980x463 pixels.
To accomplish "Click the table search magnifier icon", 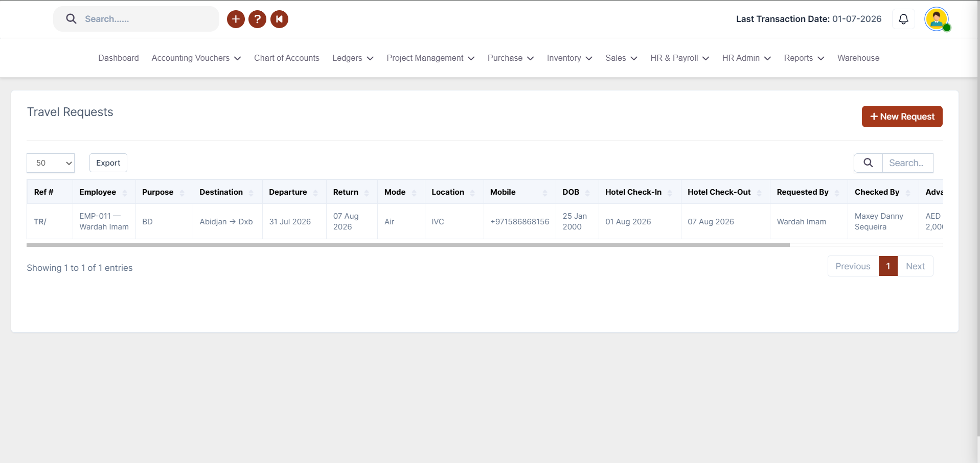I will (868, 163).
